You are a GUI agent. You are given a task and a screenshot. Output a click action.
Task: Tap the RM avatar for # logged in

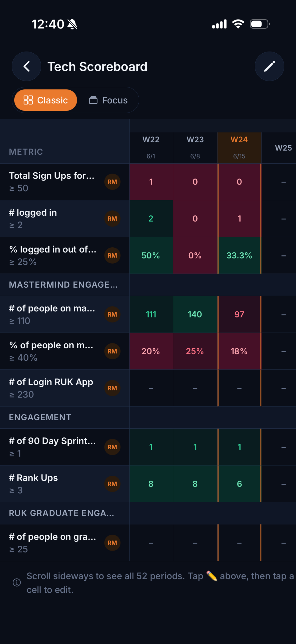point(112,219)
